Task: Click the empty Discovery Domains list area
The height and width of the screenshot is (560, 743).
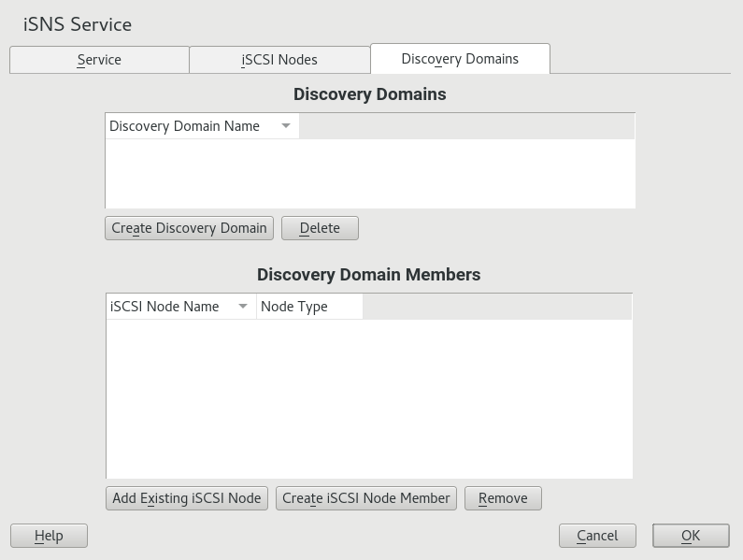Action: 370,173
